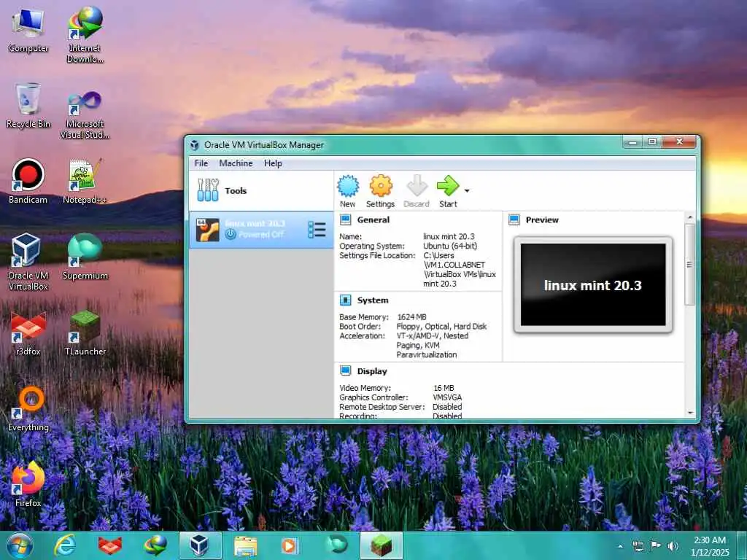Screen dimensions: 747x560
Task: Select Bandicam desktop shortcut
Action: 28,182
